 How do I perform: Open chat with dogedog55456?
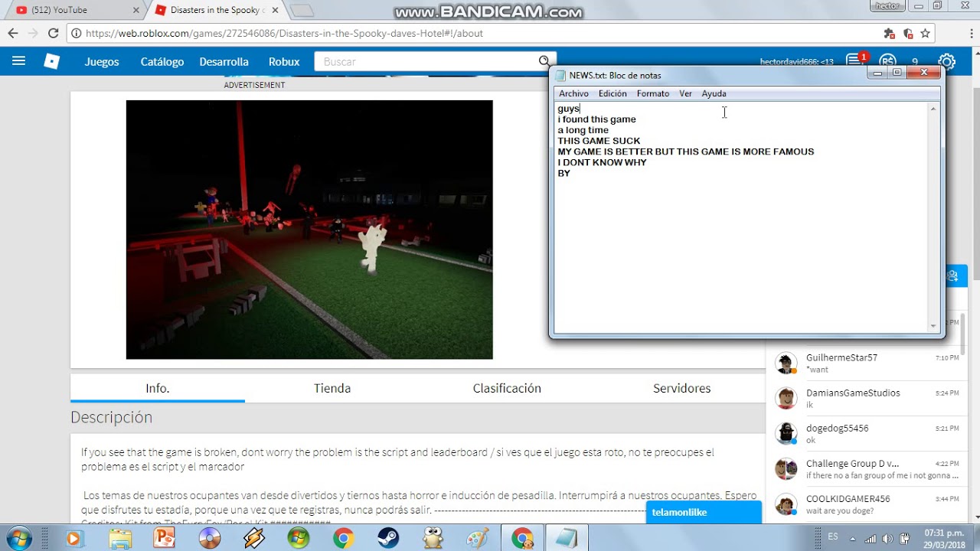(x=867, y=434)
